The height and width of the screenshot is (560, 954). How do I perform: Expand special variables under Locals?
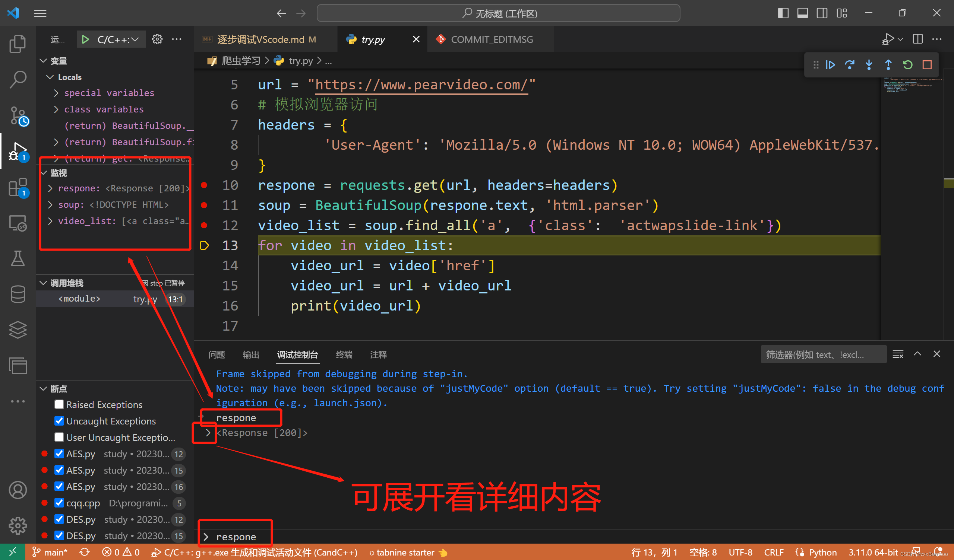56,93
